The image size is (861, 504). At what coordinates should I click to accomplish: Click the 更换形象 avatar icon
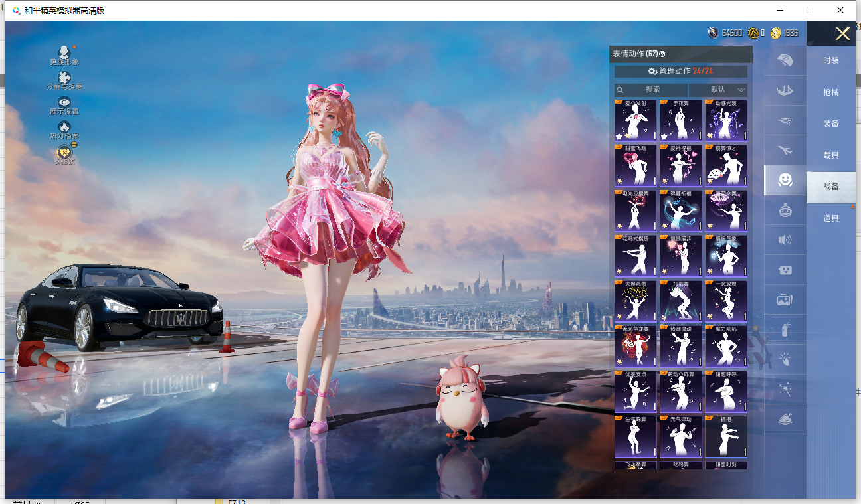[64, 52]
